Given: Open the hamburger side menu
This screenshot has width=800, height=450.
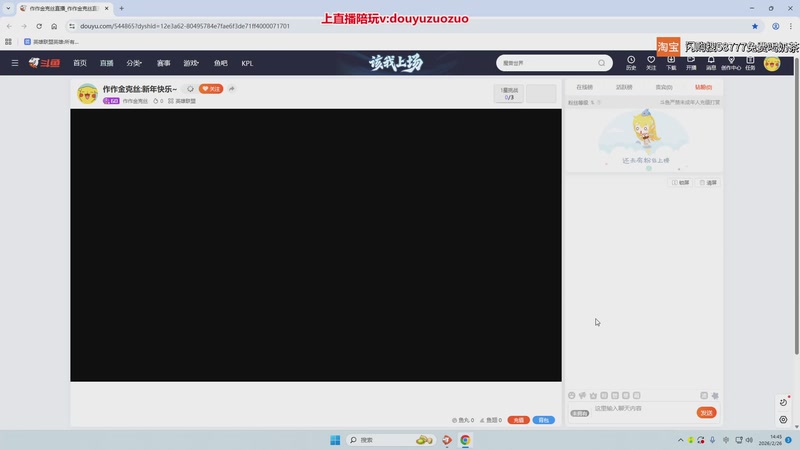Looking at the screenshot, I should click(x=15, y=63).
